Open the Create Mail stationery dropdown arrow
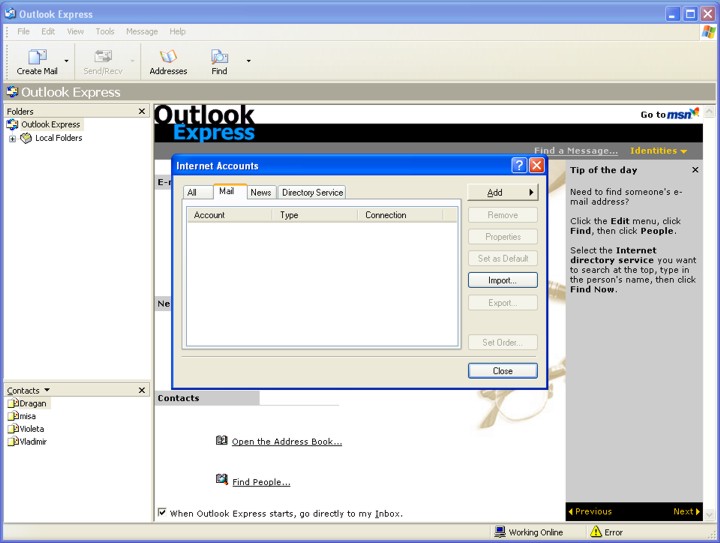Viewport: 720px width, 543px height. coord(67,61)
